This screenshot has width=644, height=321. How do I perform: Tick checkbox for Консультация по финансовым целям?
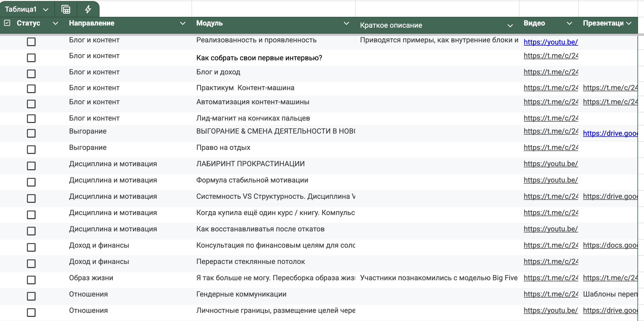click(x=31, y=247)
